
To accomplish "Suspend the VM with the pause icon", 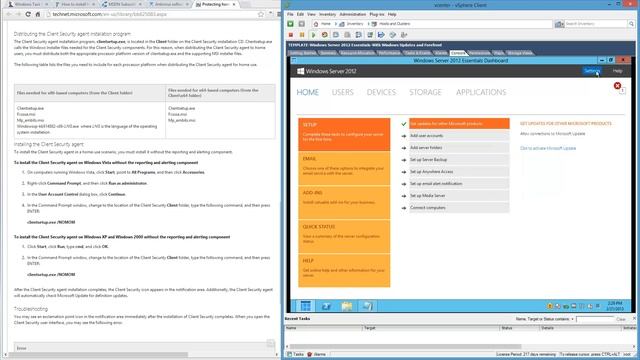I will [302, 35].
